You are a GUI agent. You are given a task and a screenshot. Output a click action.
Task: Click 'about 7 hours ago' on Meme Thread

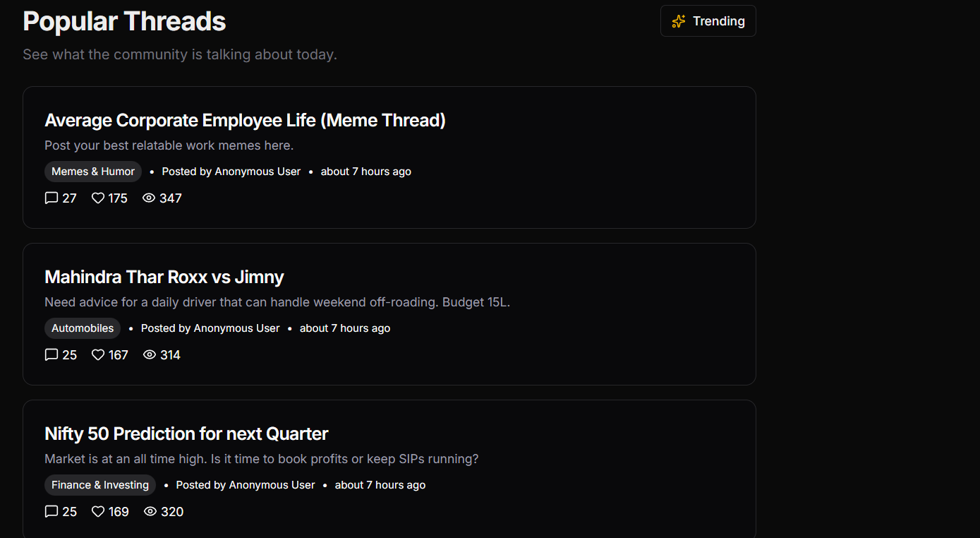pos(366,172)
